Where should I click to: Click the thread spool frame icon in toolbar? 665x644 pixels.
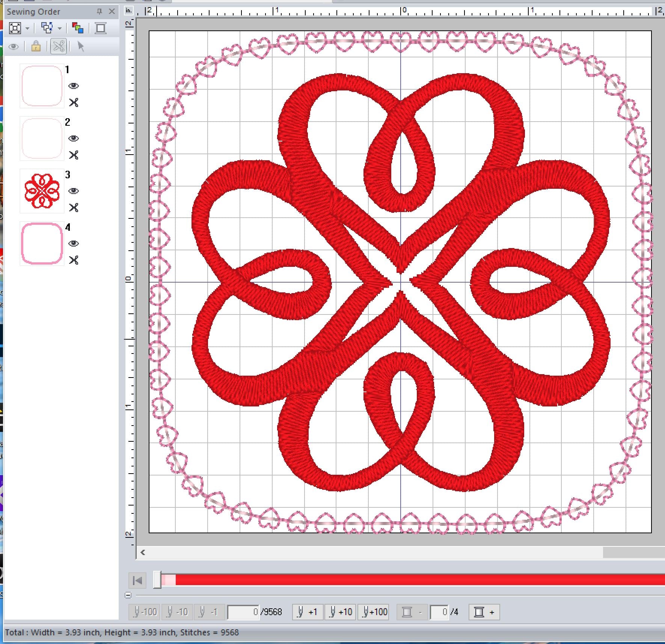[x=101, y=28]
